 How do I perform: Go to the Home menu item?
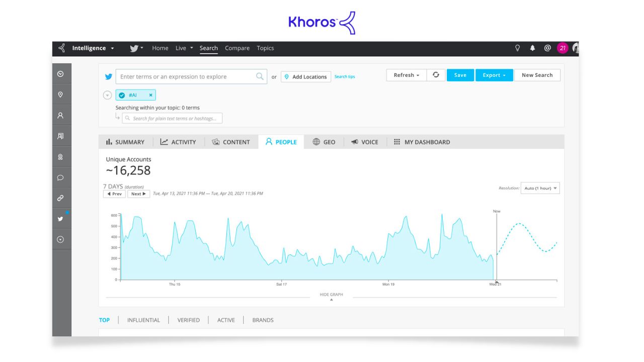pos(160,48)
